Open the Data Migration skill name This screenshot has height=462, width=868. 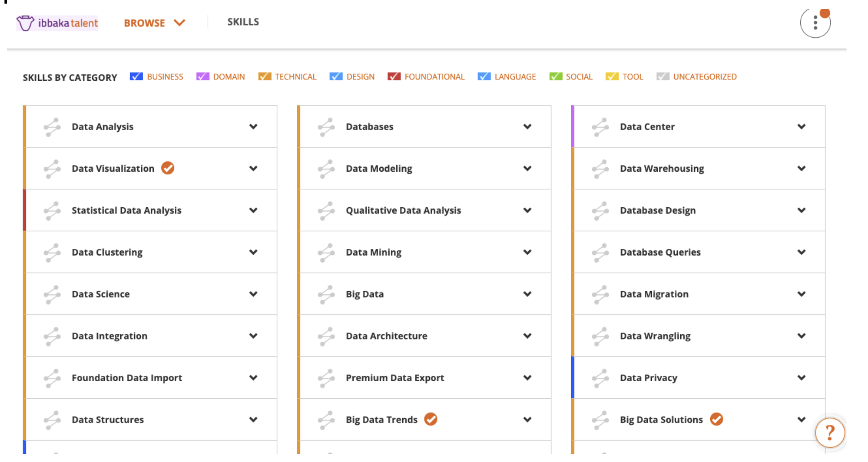click(x=654, y=294)
